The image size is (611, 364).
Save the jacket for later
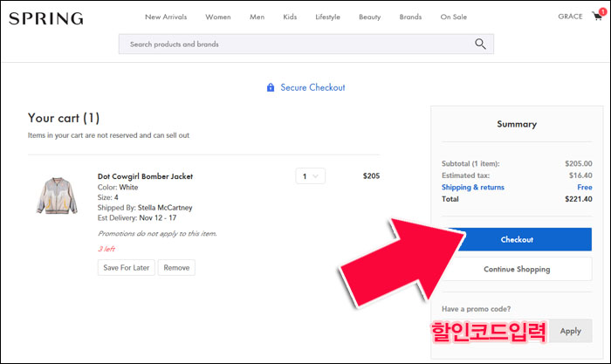[127, 268]
